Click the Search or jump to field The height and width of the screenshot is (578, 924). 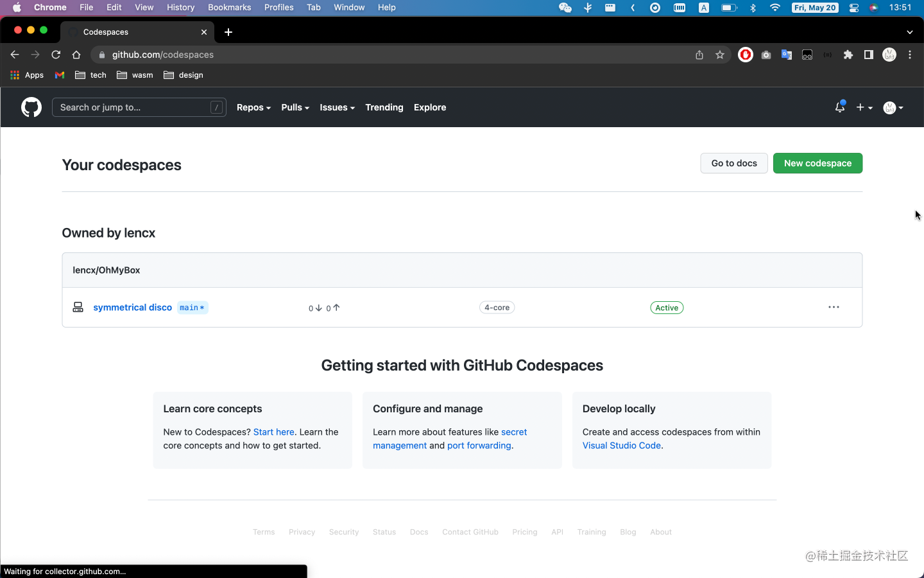click(x=139, y=107)
